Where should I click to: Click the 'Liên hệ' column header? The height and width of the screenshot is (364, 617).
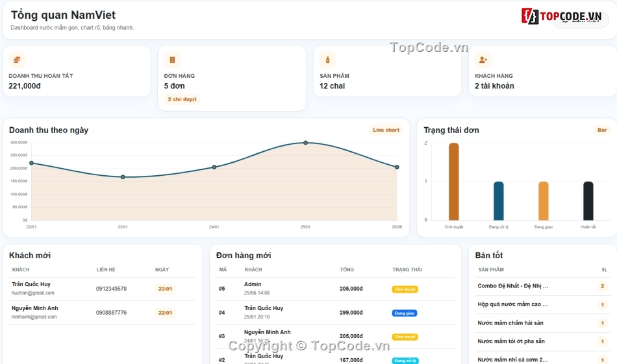106,270
